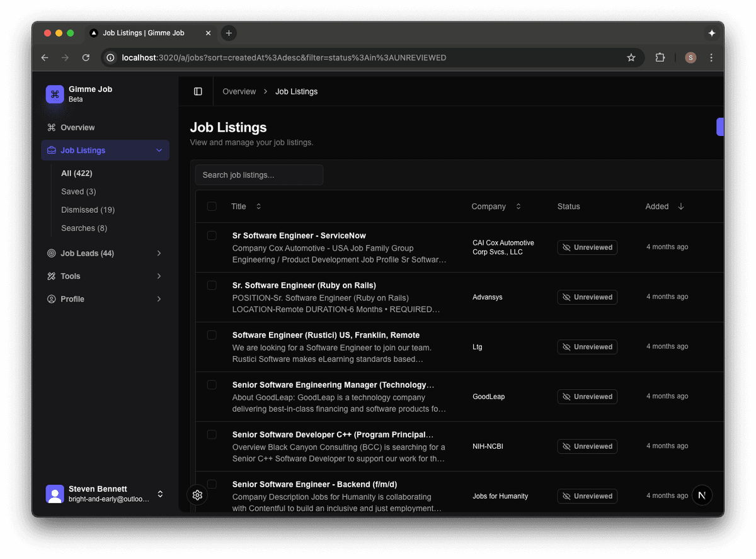
Task: Select All (422) listings
Action: [x=77, y=173]
